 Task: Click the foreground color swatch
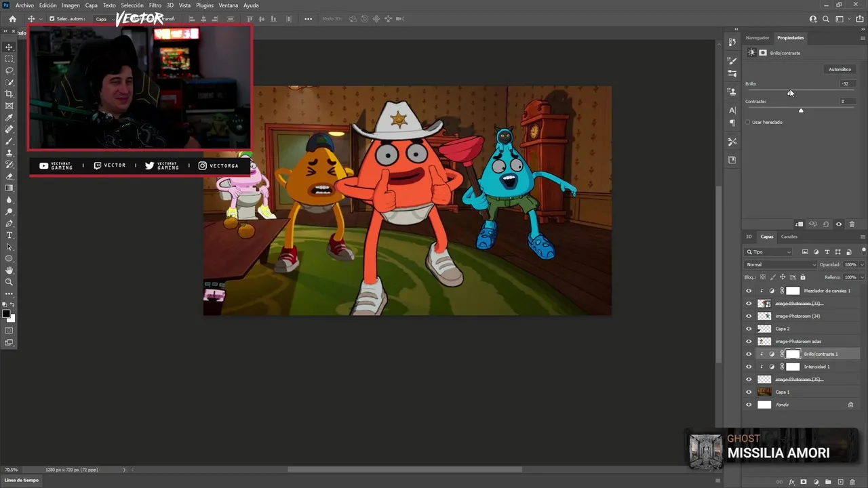click(7, 314)
